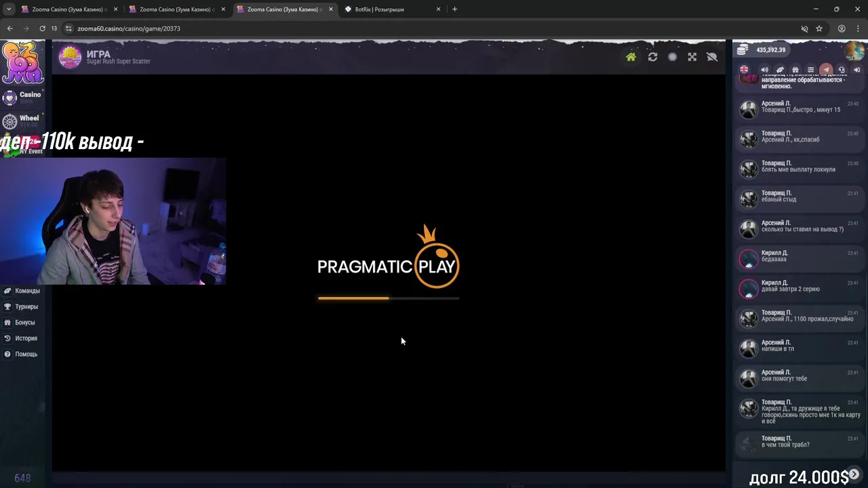The height and width of the screenshot is (488, 868).
Task: Bookmark this page with the star icon
Action: click(819, 28)
